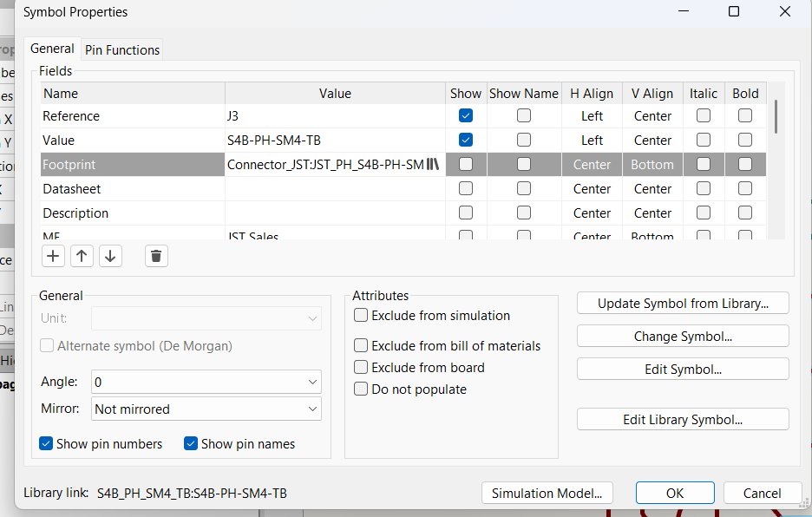Viewport: 812px width, 517px height.
Task: Disable Show for the Reference field
Action: (x=465, y=115)
